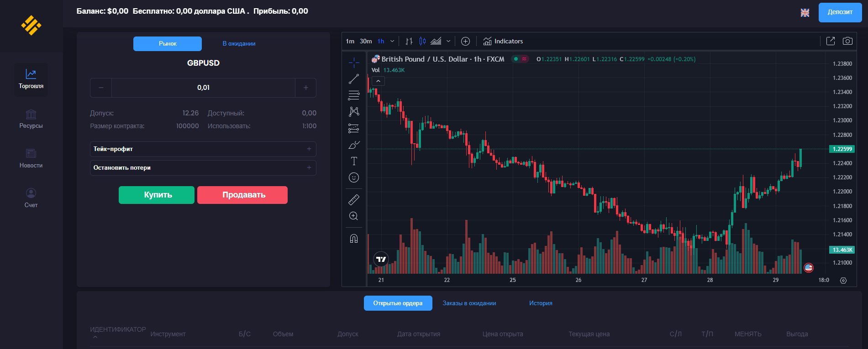Open the emoji icons tool
The width and height of the screenshot is (868, 349).
(x=354, y=177)
